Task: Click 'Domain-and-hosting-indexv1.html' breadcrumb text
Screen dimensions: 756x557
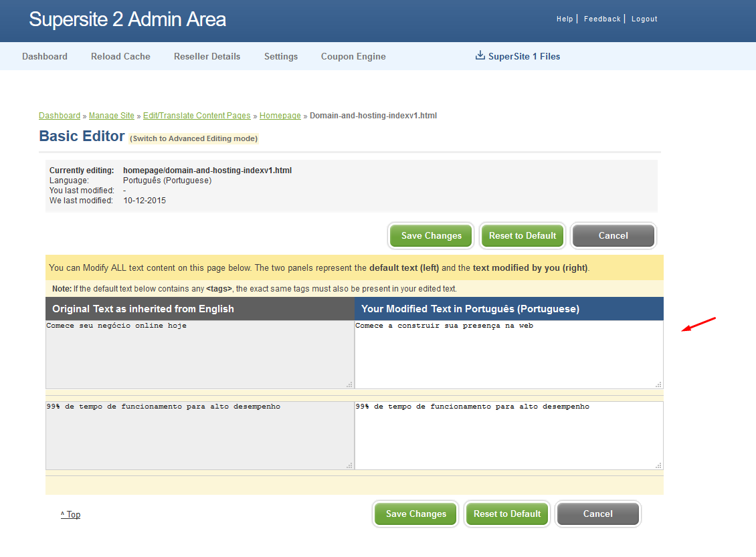Action: [x=373, y=116]
